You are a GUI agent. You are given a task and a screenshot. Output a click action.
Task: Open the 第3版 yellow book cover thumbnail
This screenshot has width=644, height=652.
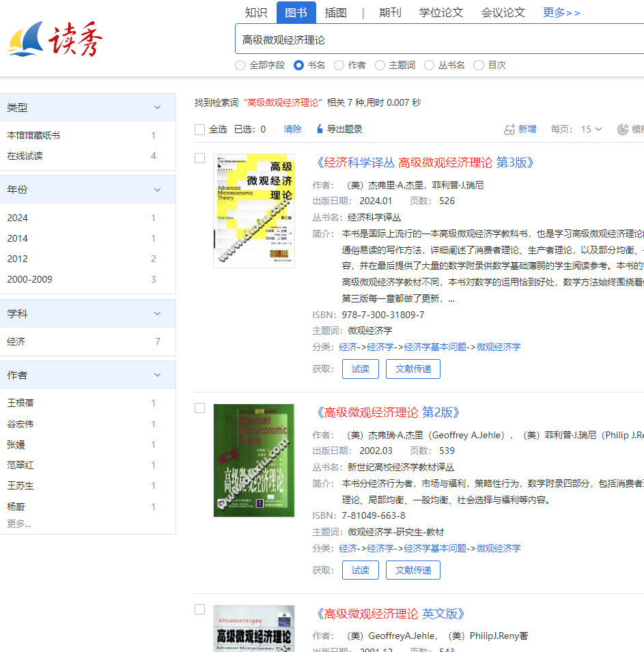[254, 211]
